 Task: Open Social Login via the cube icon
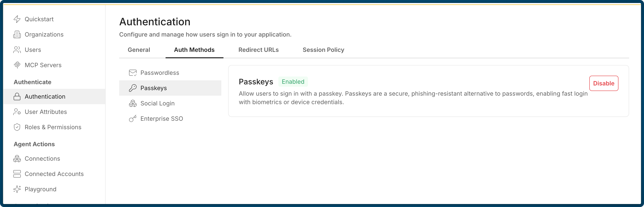[x=133, y=103]
